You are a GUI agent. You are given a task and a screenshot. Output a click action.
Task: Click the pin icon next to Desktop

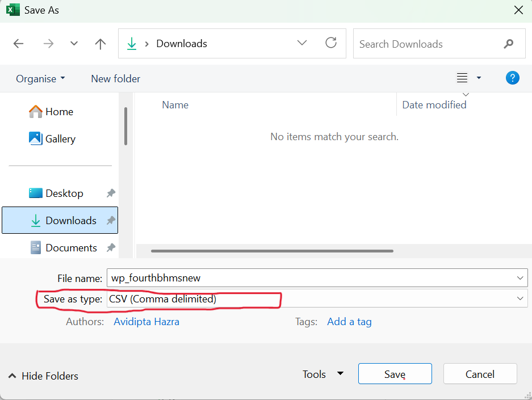click(111, 193)
